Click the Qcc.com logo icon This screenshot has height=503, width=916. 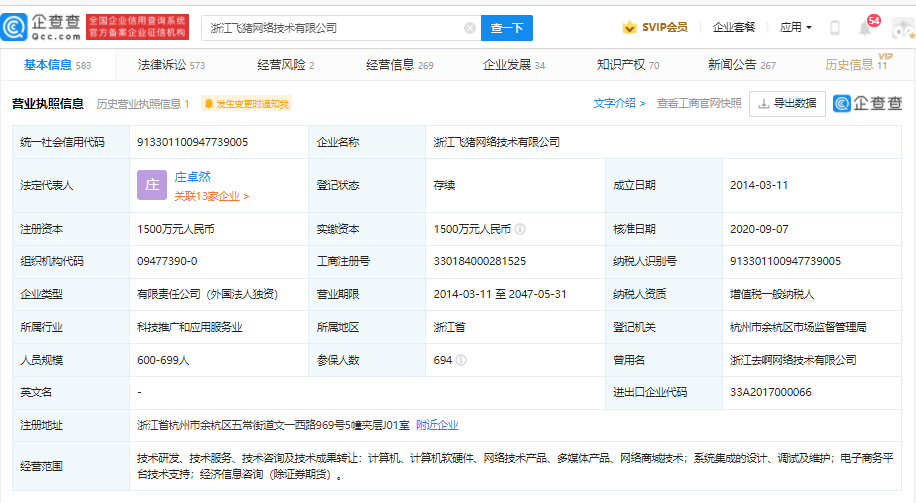[x=14, y=27]
